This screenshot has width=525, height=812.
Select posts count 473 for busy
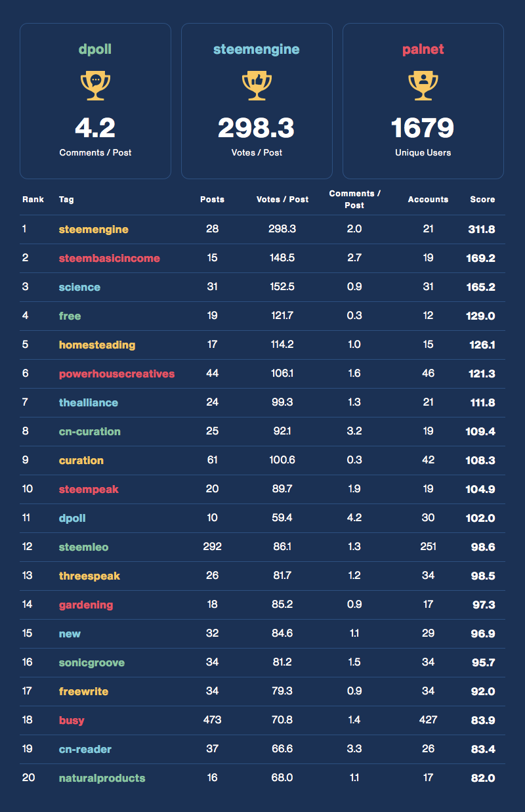point(212,720)
